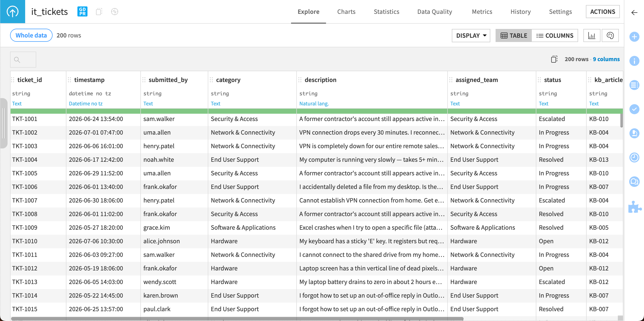Click the compass icon in the header

[115, 12]
